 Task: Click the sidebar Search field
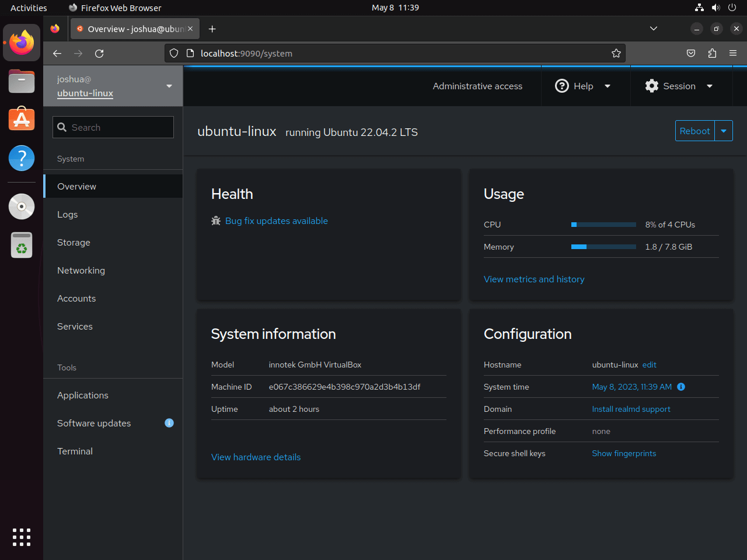pos(113,127)
